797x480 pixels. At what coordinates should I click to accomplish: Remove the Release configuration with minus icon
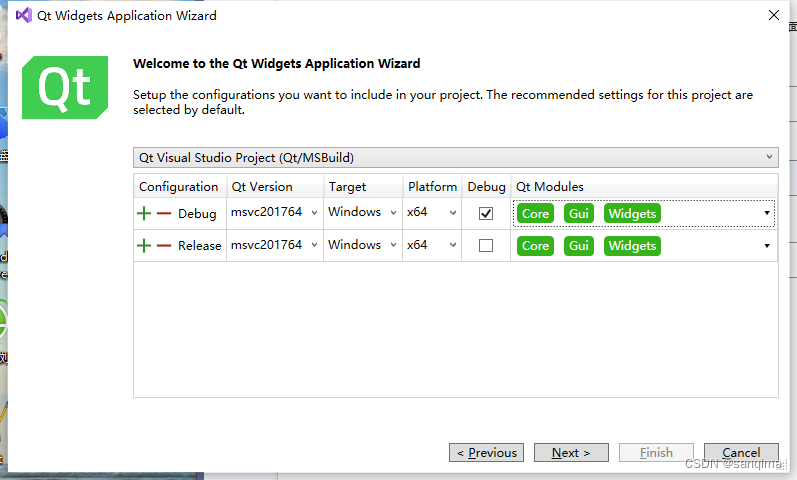(164, 246)
